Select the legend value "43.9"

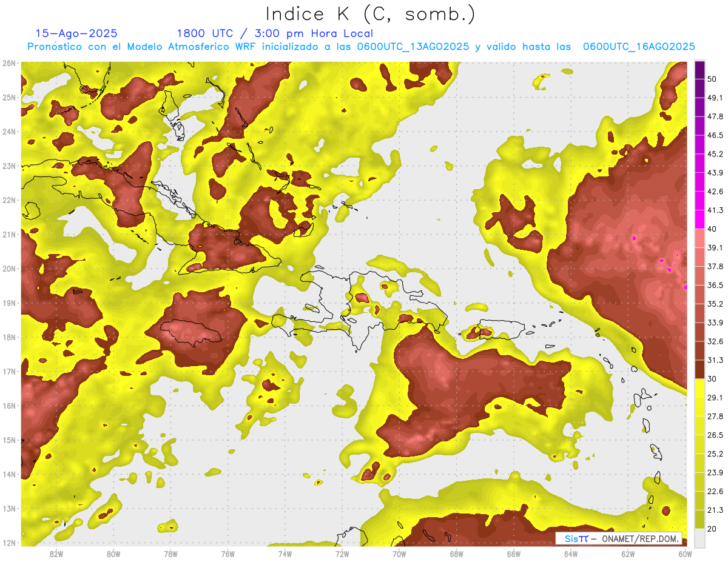coord(715,173)
